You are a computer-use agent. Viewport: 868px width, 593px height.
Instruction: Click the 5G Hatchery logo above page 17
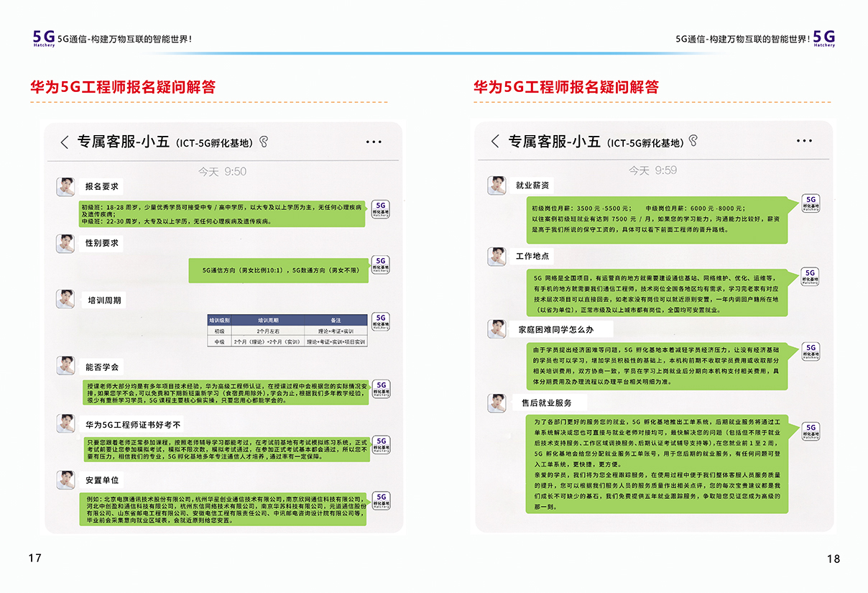[x=44, y=38]
